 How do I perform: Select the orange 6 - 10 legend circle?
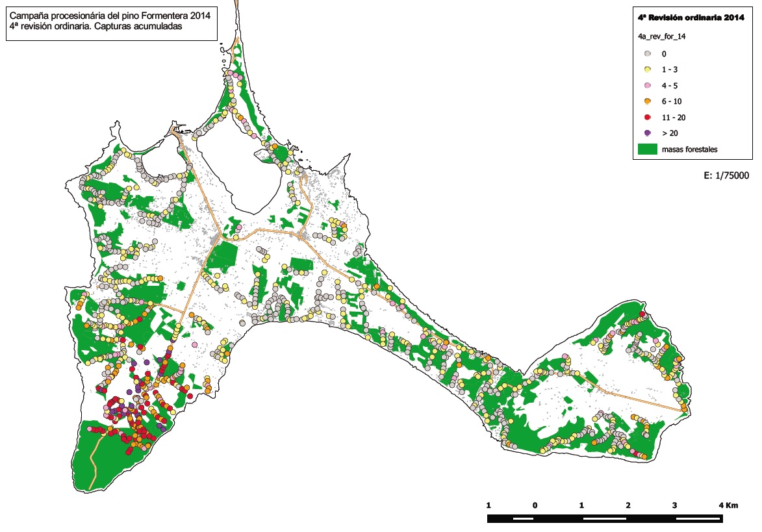[647, 101]
